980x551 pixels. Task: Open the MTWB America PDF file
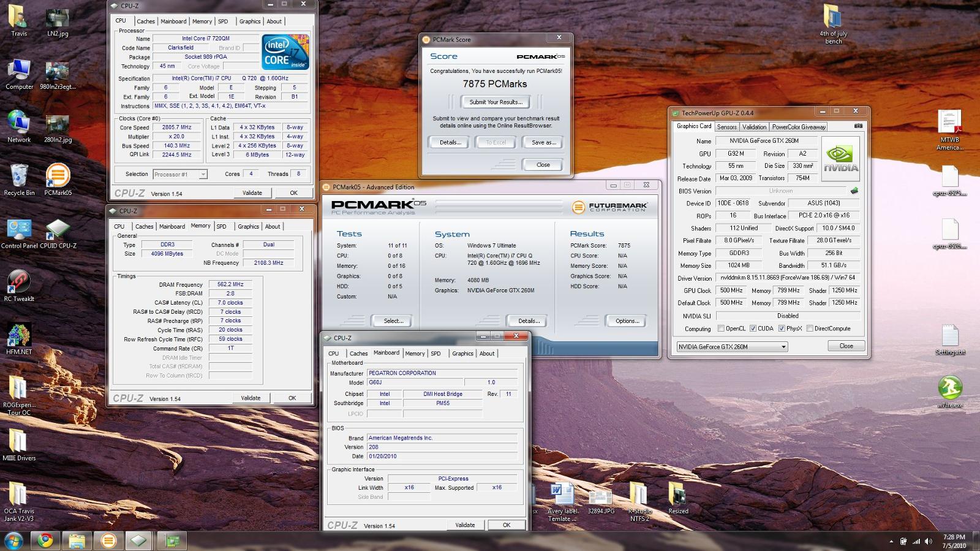[949, 130]
